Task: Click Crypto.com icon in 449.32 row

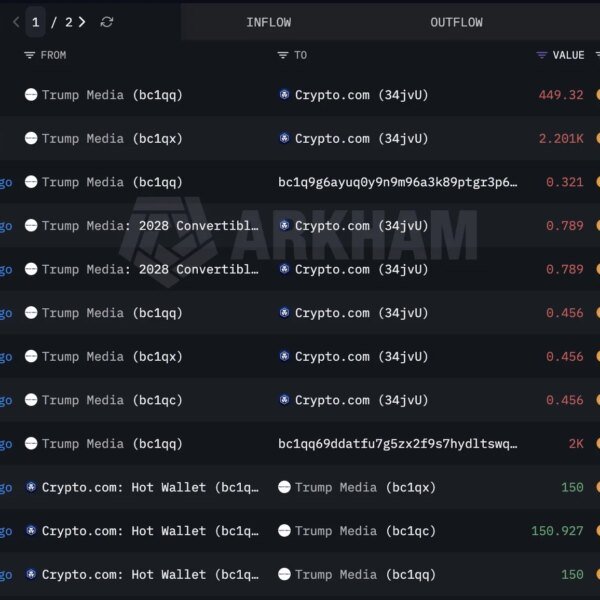Action: click(x=284, y=95)
